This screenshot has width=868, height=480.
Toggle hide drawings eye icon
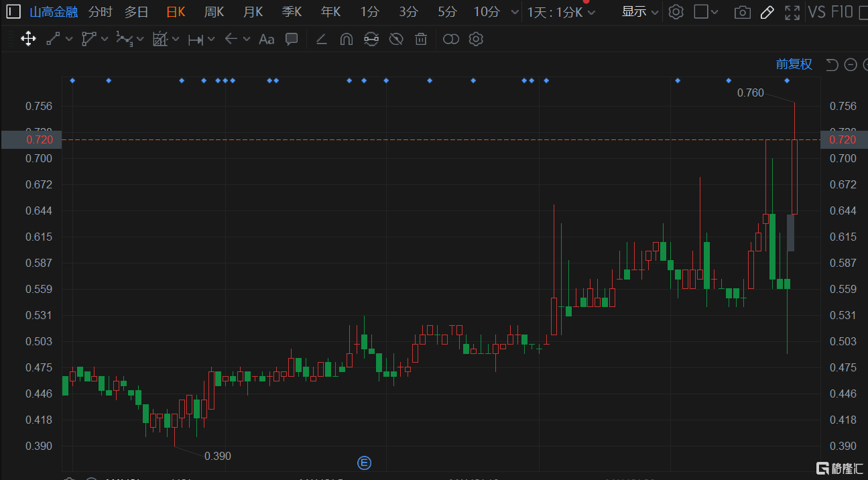pos(395,39)
